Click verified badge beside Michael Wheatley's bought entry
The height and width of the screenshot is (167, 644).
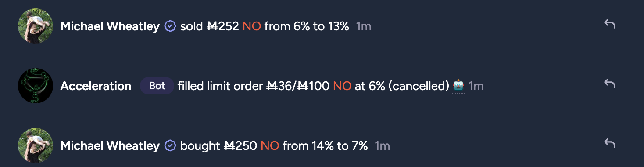[170, 146]
